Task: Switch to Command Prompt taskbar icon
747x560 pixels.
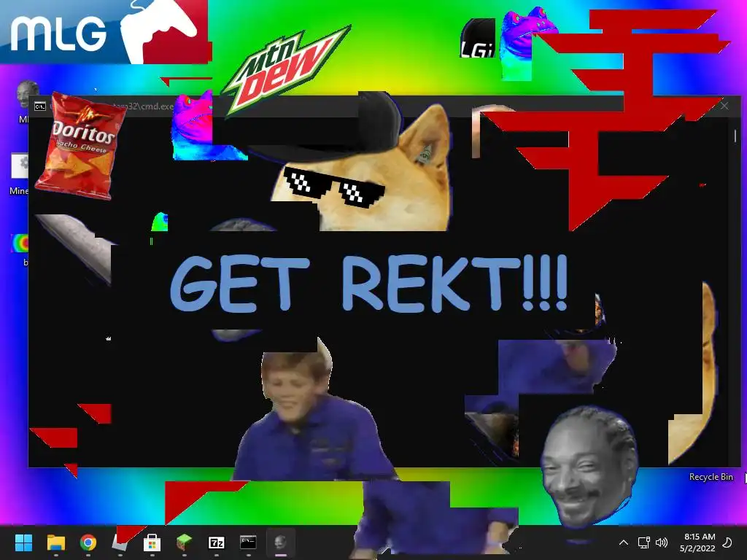Action: point(248,542)
